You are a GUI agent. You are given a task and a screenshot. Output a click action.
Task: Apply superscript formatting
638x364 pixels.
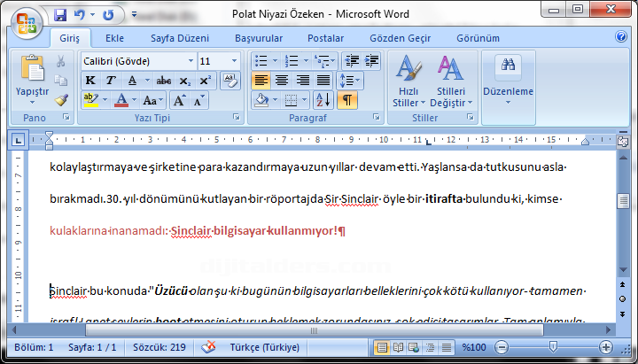pos(205,81)
